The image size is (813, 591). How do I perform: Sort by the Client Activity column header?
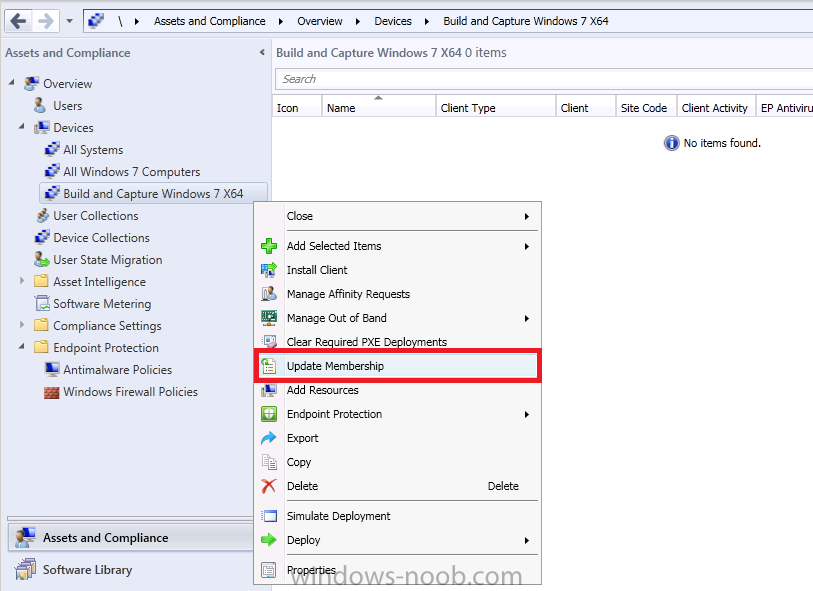[x=716, y=107]
